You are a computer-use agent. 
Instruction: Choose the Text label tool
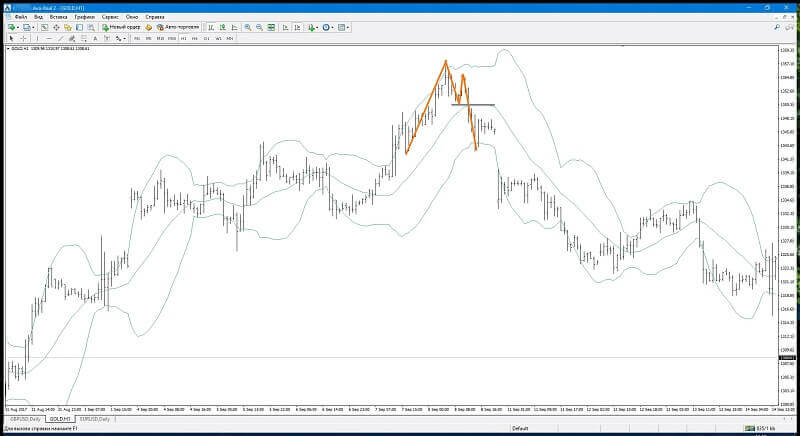click(95, 38)
